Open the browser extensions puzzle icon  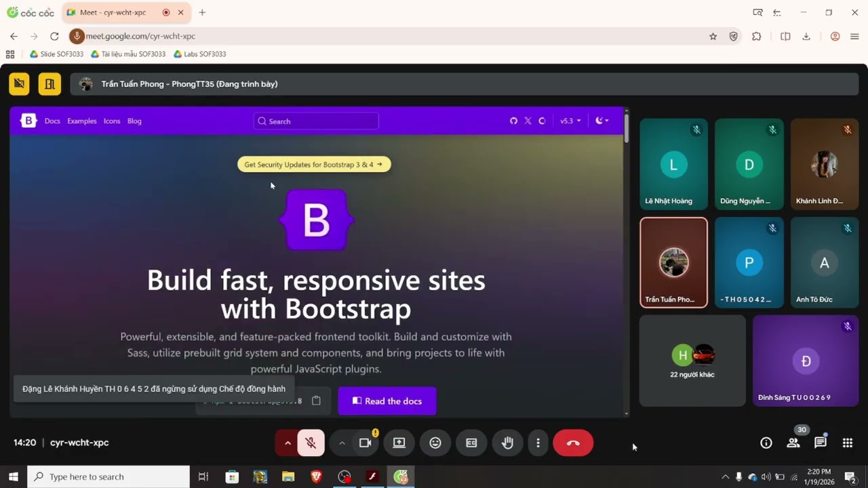[757, 37]
